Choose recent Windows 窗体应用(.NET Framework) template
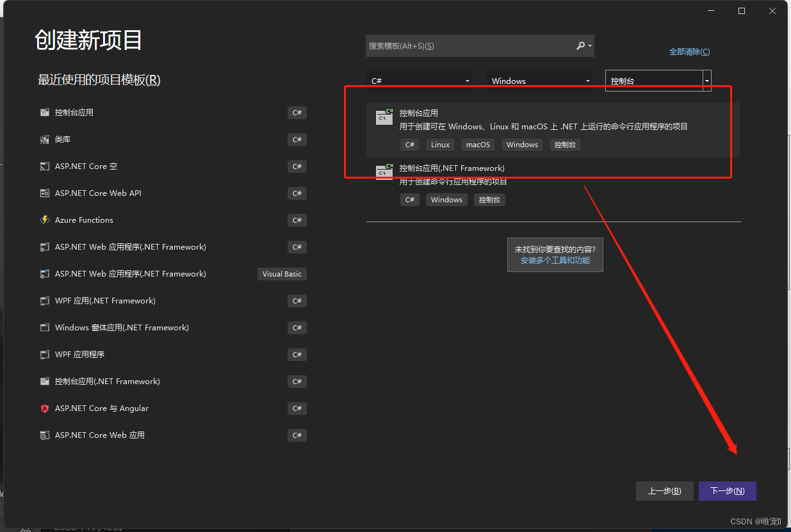The height and width of the screenshot is (532, 791). [172, 328]
